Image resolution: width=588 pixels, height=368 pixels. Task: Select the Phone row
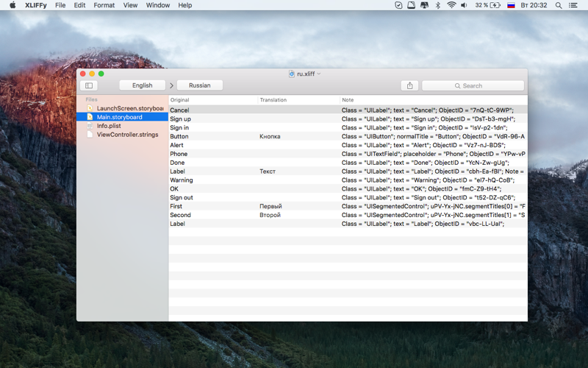(348, 154)
